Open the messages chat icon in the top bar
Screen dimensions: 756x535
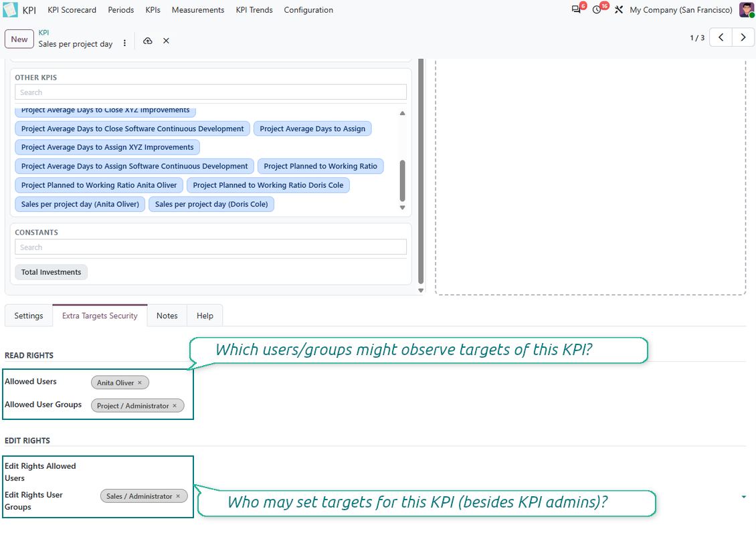coord(575,9)
